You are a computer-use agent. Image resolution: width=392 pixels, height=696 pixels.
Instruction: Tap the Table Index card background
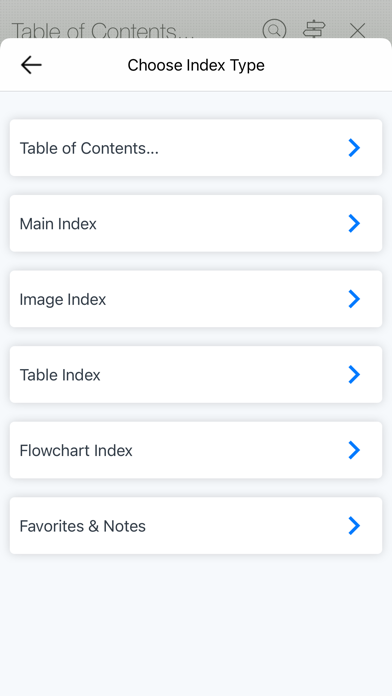click(x=196, y=374)
